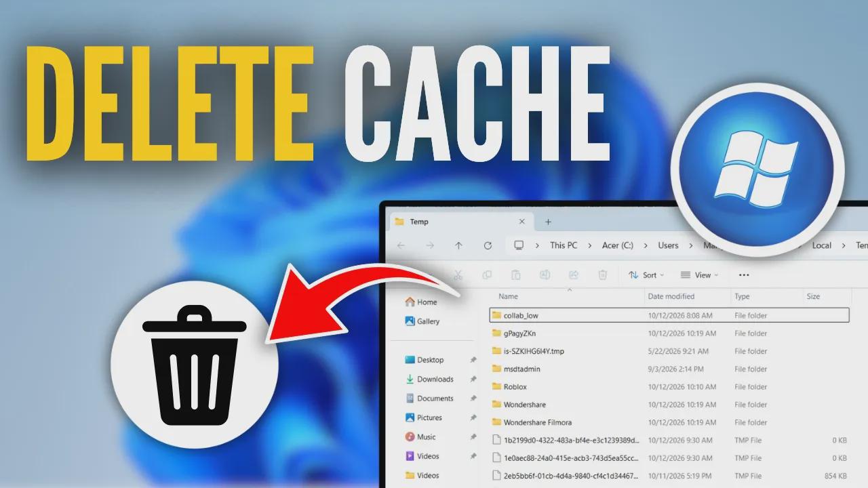Click the Paste clipboard icon
868x488 pixels.
(x=516, y=275)
